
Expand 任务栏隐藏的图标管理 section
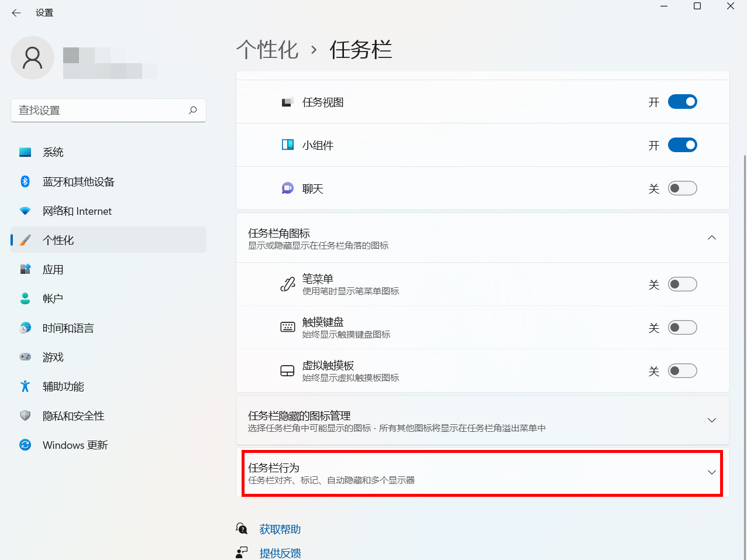711,420
